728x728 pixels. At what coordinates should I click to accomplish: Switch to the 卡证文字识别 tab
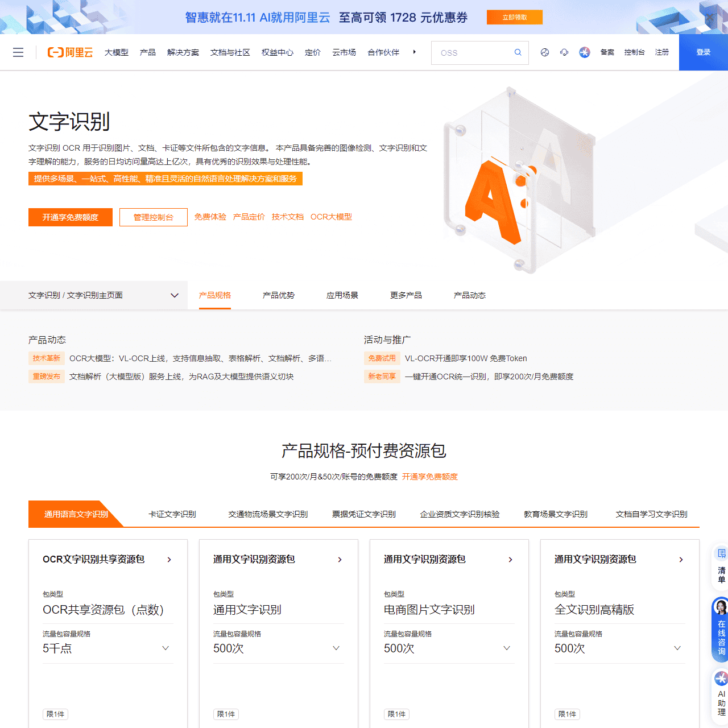point(172,514)
